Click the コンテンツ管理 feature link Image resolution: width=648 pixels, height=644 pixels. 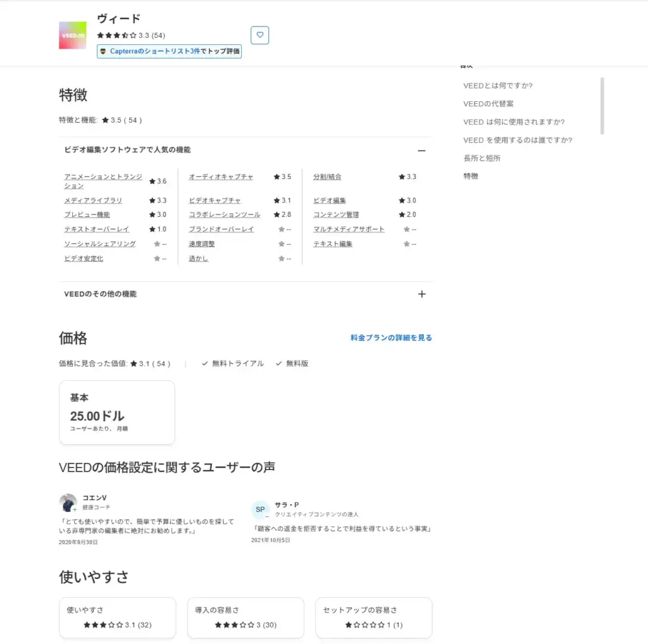coord(335,215)
